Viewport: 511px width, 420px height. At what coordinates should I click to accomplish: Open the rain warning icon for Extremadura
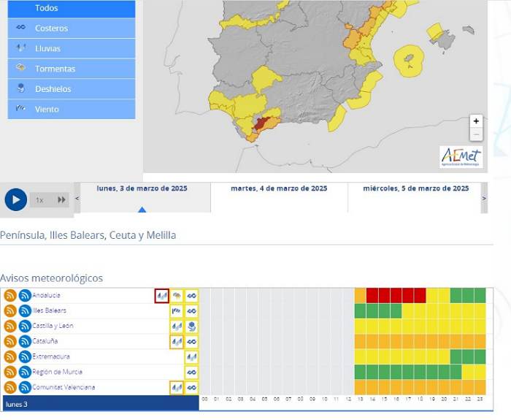(192, 357)
